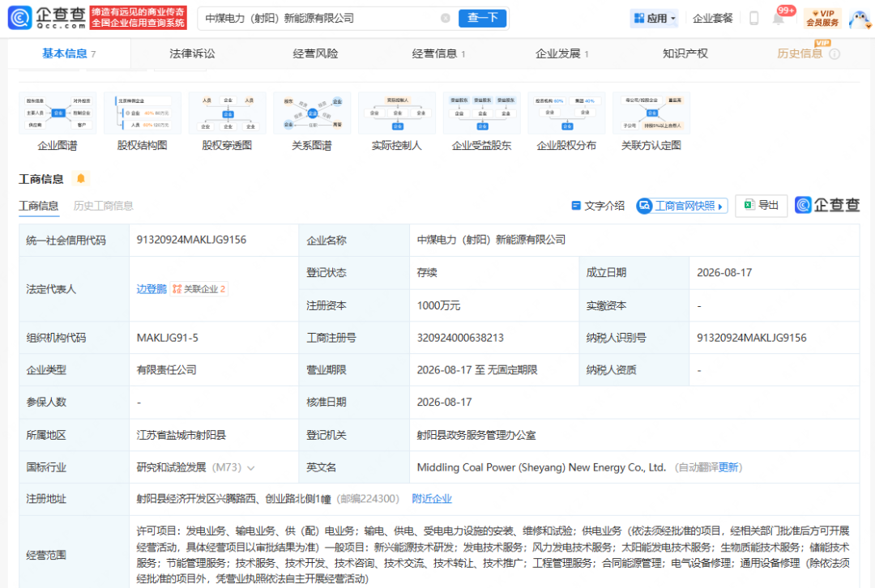The image size is (875, 588).
Task: Select the 历史工商信息 sub-tab
Action: [x=103, y=206]
